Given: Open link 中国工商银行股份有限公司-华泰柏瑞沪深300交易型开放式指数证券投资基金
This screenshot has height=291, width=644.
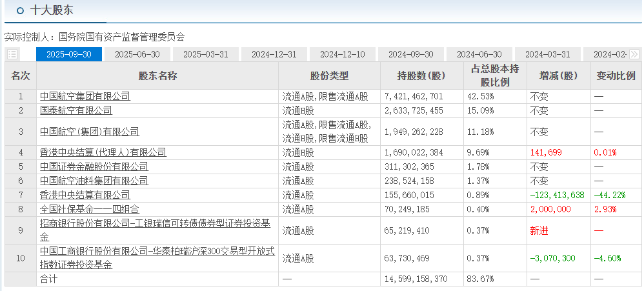Looking at the screenshot, I should coord(157,258).
